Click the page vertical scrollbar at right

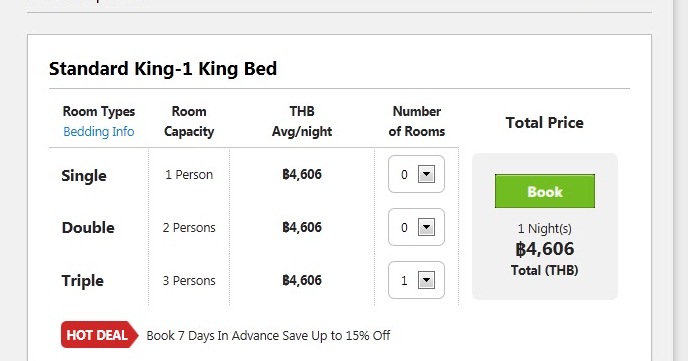pyautogui.click(x=681, y=180)
